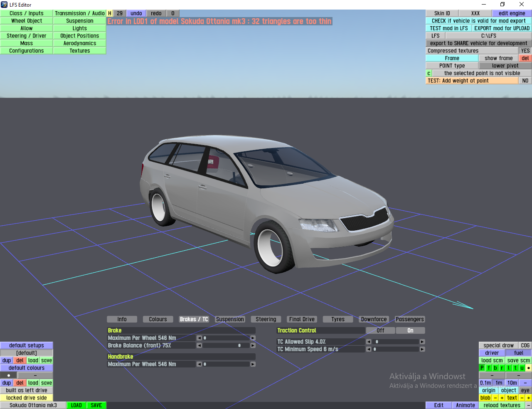Adjust TC Minimum Speed slider
532x409 pixels.
pyautogui.click(x=396, y=349)
